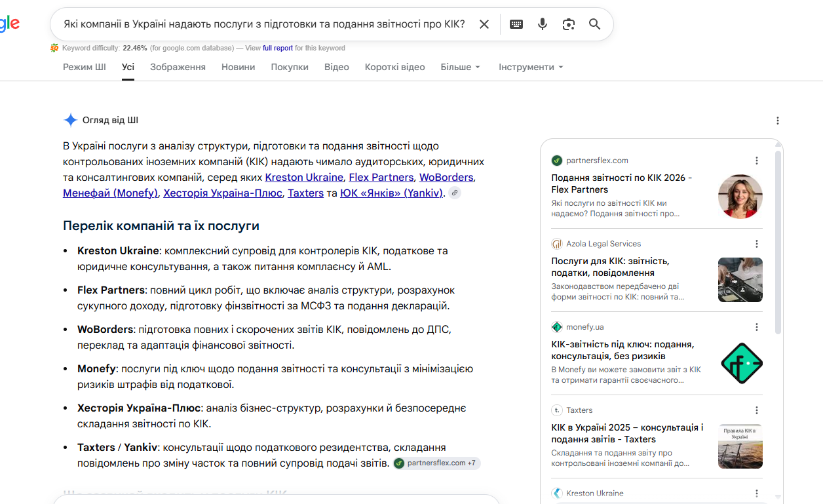Image resolution: width=823 pixels, height=504 pixels.
Task: Open the WoBorders link
Action: point(446,177)
